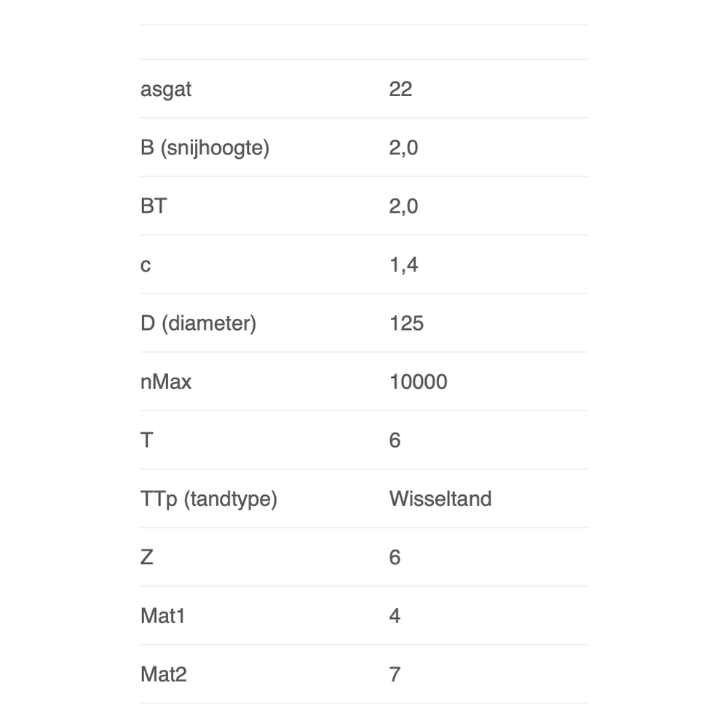Select the value 6 in Z row
The height and width of the screenshot is (728, 728).
point(395,558)
